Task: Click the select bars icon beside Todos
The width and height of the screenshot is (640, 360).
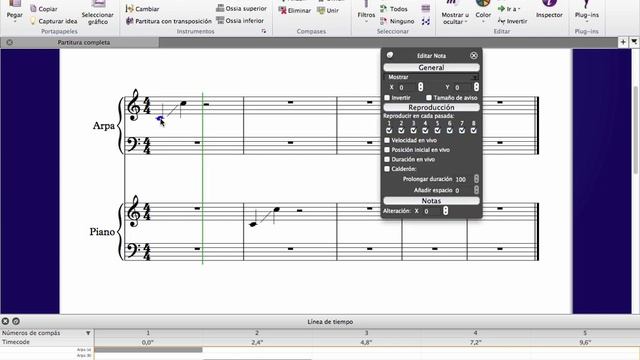Action: click(426, 9)
